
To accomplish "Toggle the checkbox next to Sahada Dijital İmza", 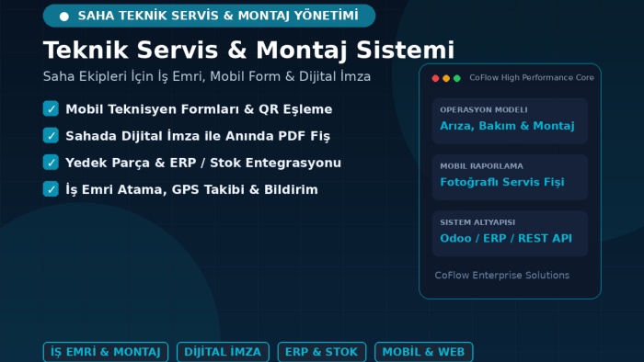I will 51,136.
